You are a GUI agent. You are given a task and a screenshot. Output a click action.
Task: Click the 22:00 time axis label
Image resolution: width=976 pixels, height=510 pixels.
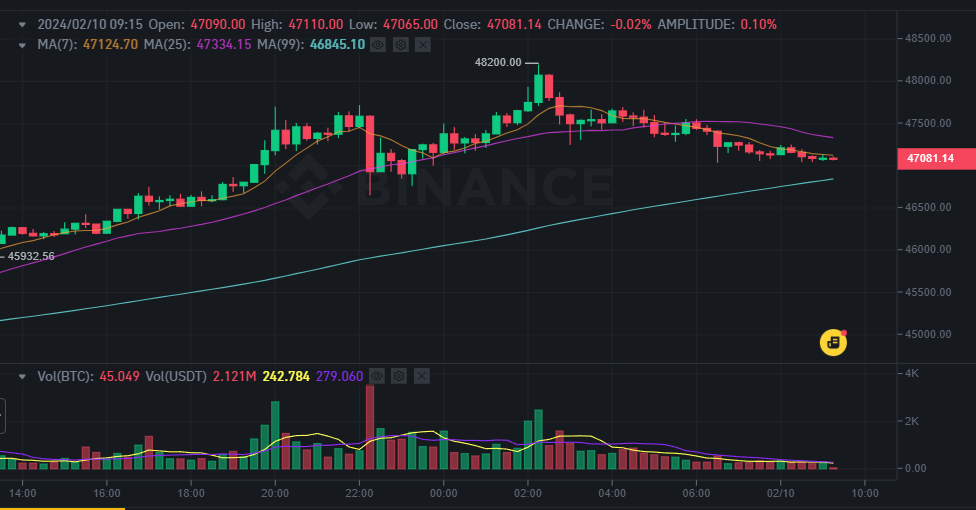pyautogui.click(x=359, y=492)
